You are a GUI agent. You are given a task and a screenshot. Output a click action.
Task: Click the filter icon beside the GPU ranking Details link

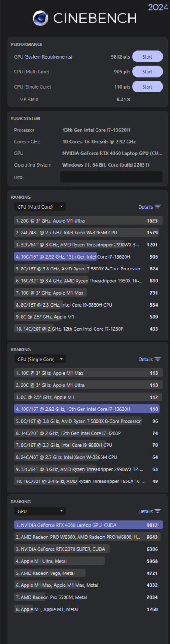(158, 511)
